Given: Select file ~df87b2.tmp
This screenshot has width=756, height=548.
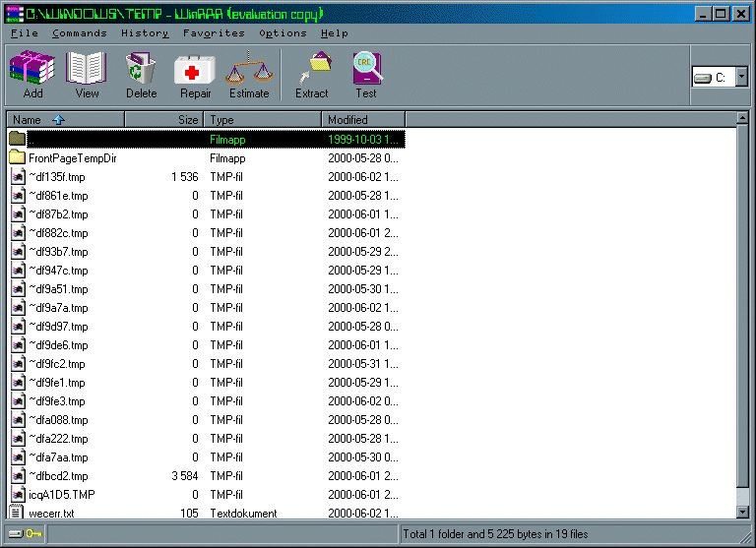Looking at the screenshot, I should 58,214.
